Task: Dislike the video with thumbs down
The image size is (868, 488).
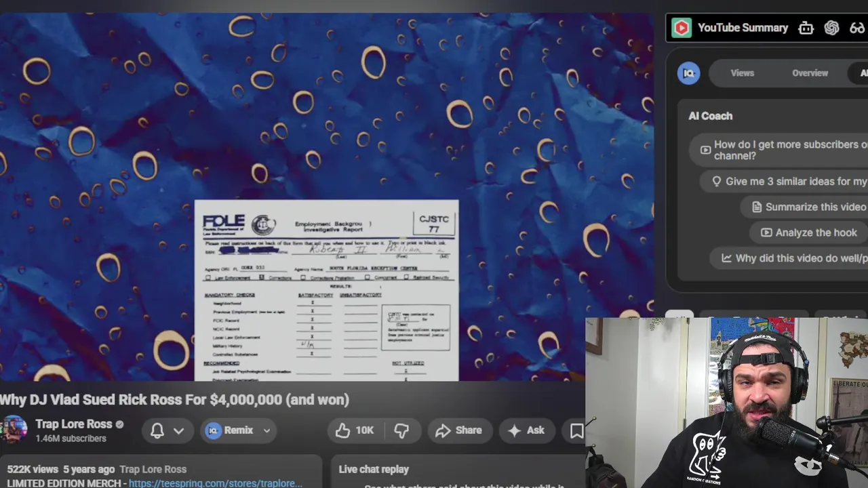Action: pyautogui.click(x=402, y=430)
